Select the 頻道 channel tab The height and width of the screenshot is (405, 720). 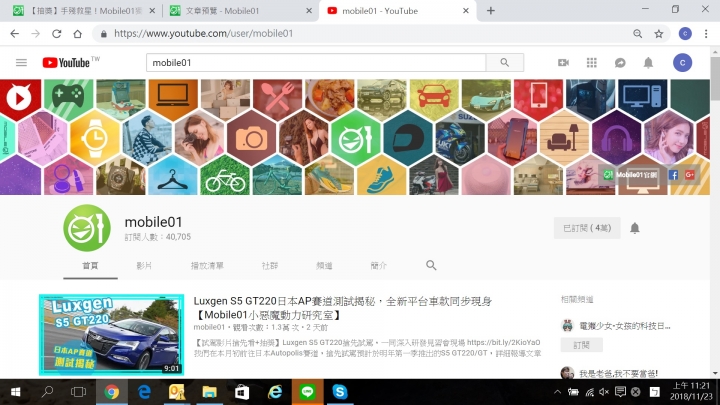tap(324, 266)
